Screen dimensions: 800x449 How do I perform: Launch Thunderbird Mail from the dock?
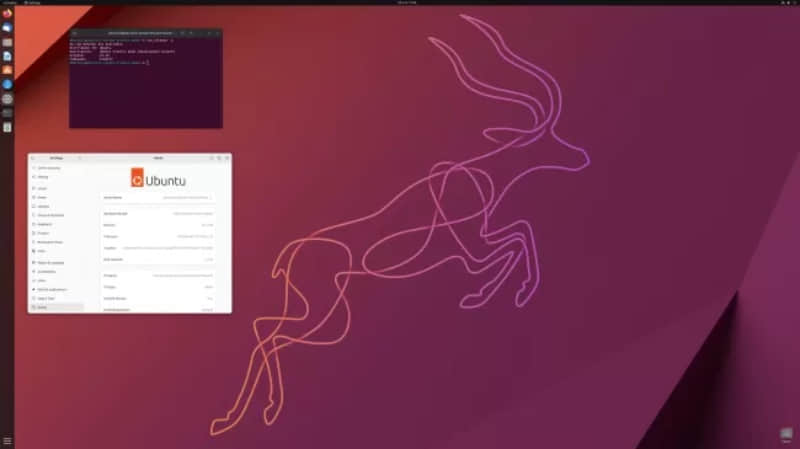pyautogui.click(x=7, y=28)
